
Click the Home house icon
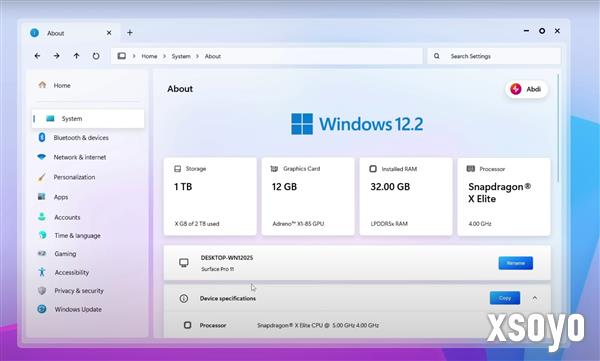(42, 85)
